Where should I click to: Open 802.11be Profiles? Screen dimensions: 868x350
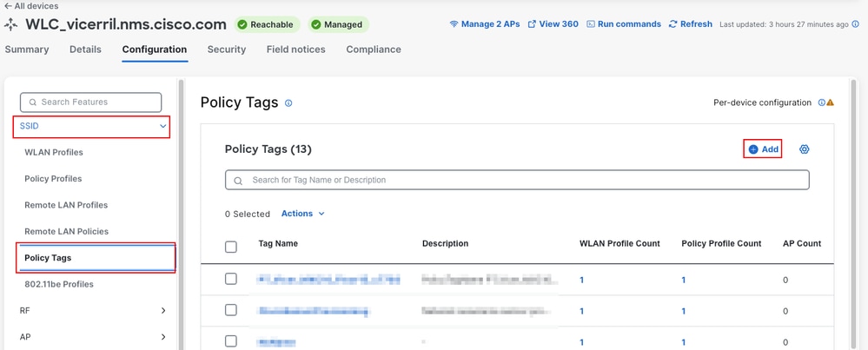59,284
